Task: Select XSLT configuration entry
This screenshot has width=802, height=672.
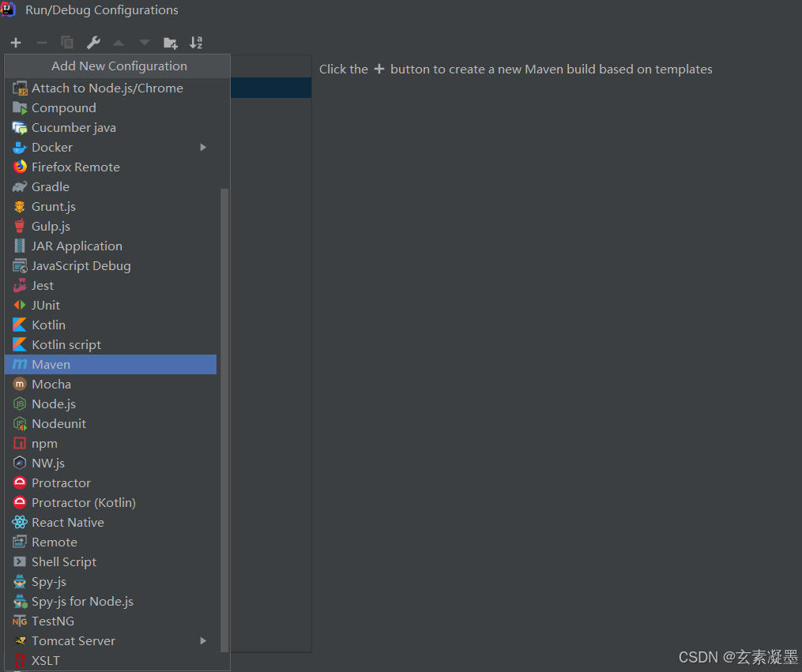Action: point(111,661)
